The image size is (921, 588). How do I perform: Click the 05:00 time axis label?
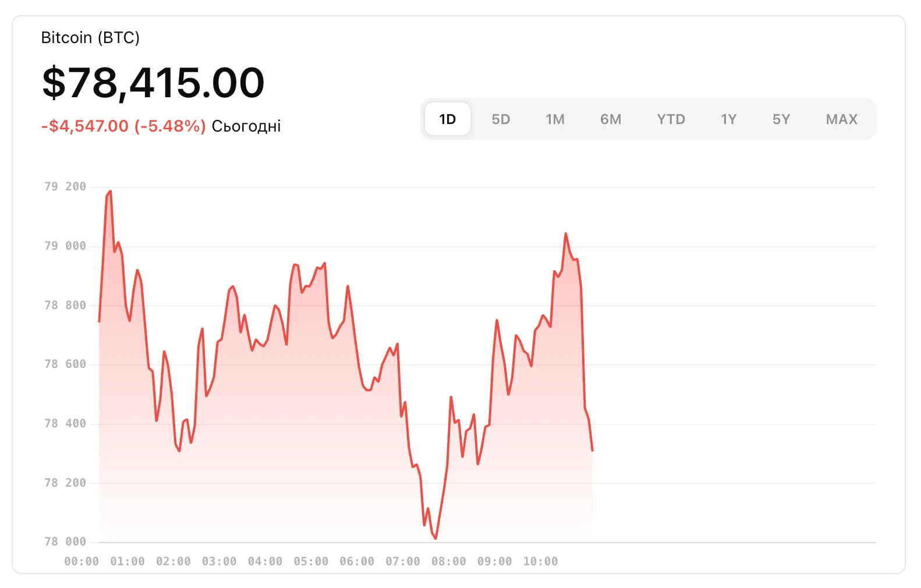pos(311,561)
